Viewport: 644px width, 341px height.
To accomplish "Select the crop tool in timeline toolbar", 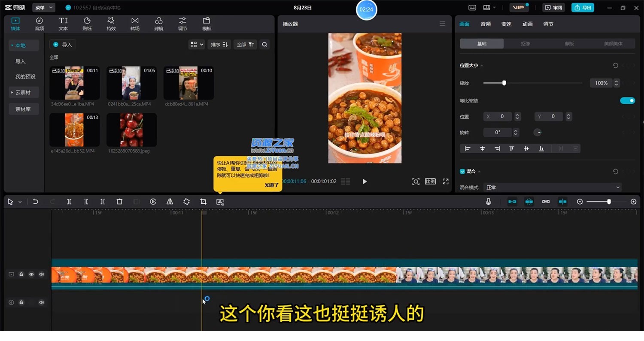I will pyautogui.click(x=203, y=202).
